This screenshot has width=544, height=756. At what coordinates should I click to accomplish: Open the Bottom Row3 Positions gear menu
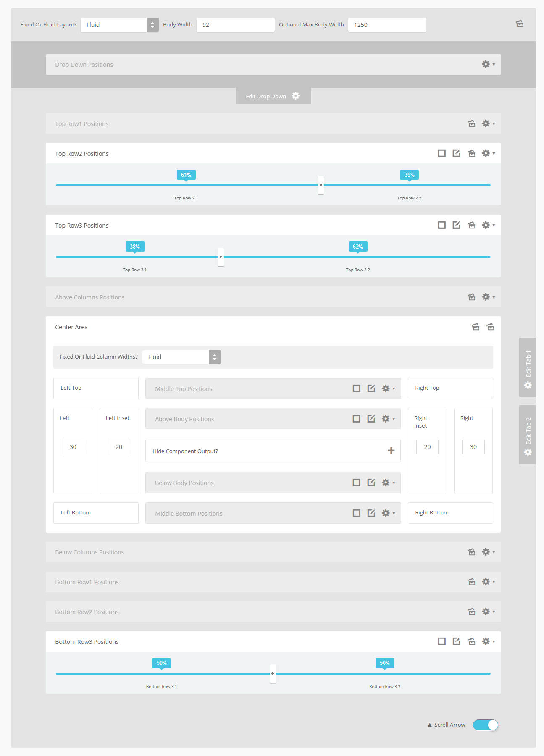pyautogui.click(x=488, y=641)
